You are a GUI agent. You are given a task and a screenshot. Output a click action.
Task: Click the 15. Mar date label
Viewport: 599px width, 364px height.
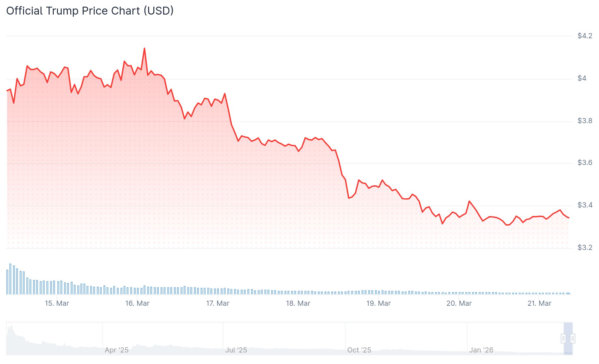pos(57,303)
